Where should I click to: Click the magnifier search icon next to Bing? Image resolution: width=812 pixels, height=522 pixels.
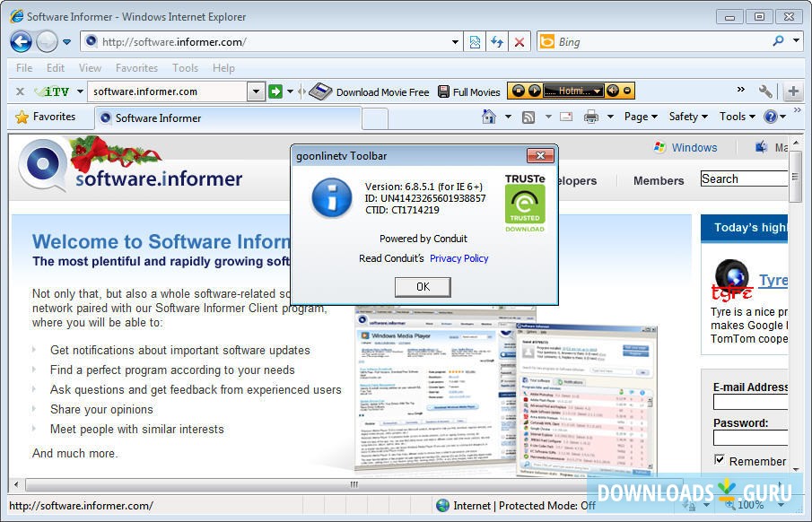[x=778, y=41]
